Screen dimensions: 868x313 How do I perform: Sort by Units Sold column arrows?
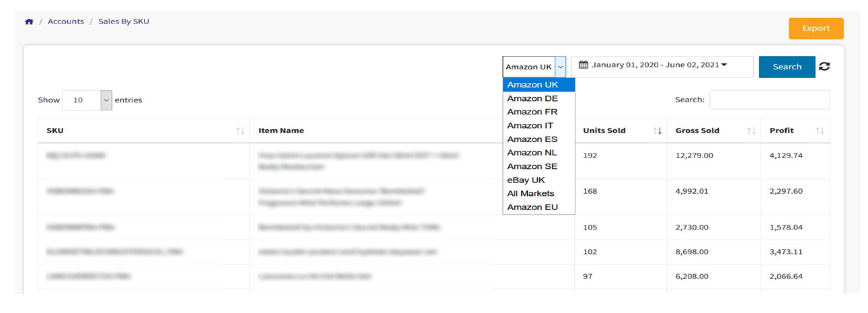click(658, 131)
